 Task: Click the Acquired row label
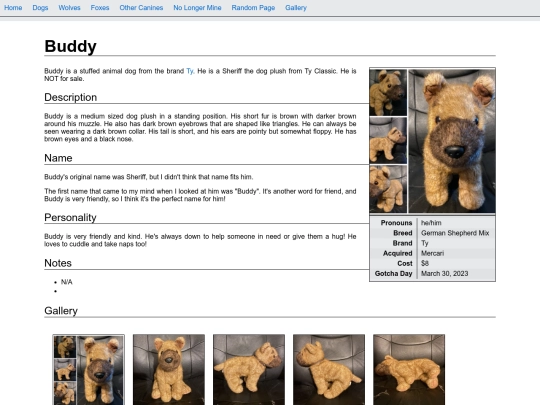(397, 253)
